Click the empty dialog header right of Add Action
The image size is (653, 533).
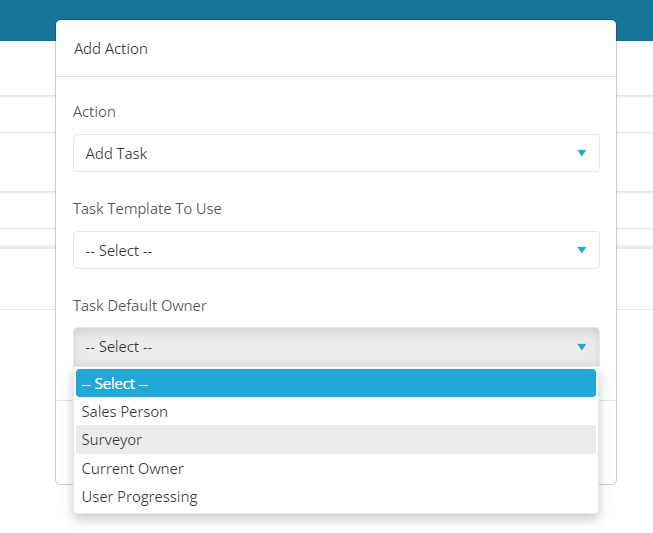click(375, 48)
